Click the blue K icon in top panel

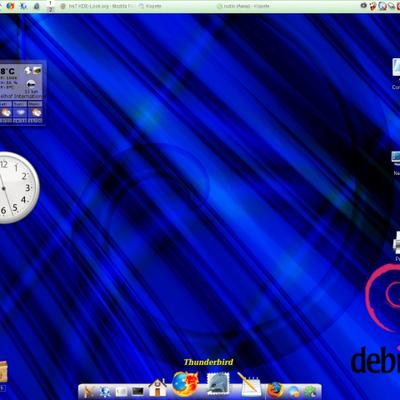(23, 6)
